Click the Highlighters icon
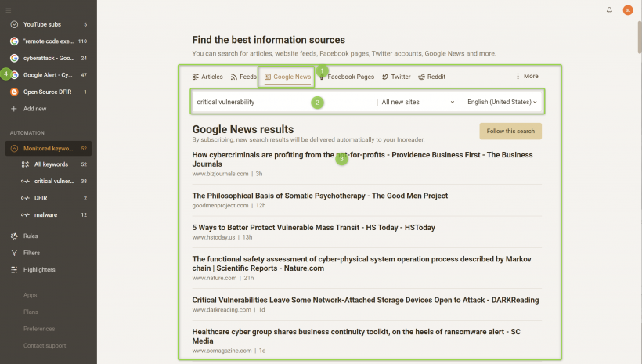 pyautogui.click(x=14, y=270)
